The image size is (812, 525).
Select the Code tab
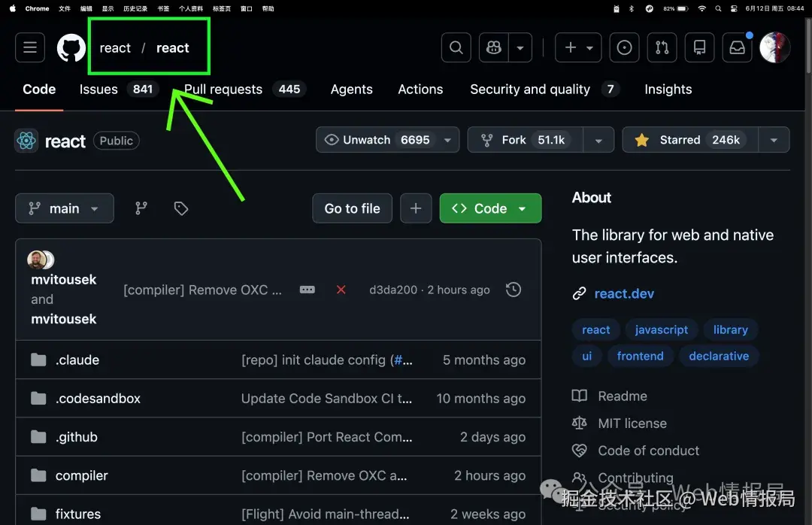(39, 90)
